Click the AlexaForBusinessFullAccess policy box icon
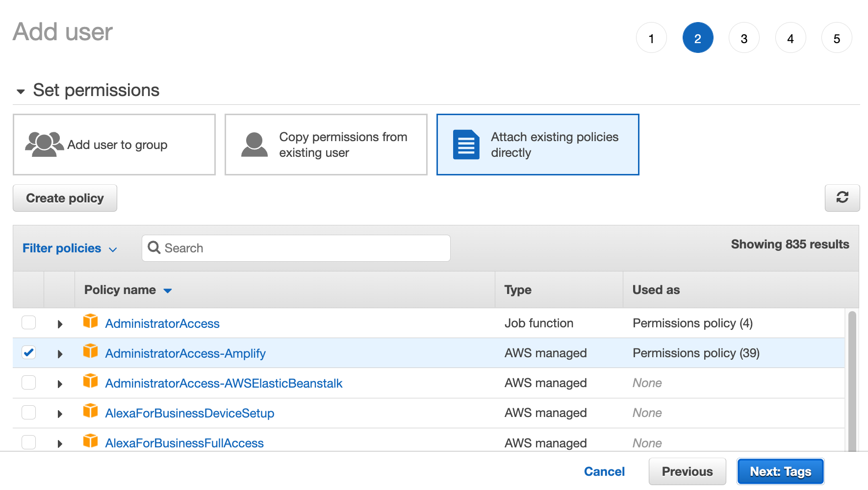868x490 pixels. (91, 441)
